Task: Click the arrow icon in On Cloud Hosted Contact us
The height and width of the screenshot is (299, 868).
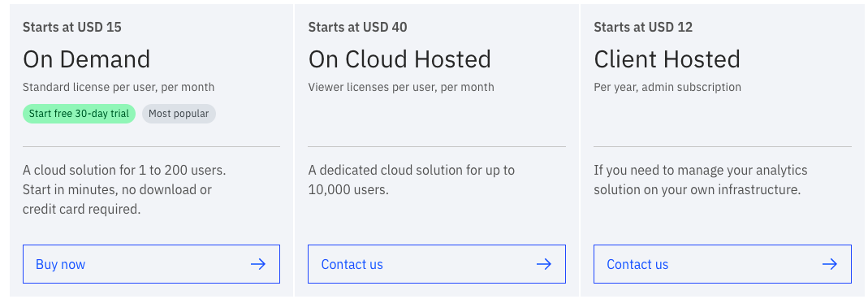Action: [543, 264]
